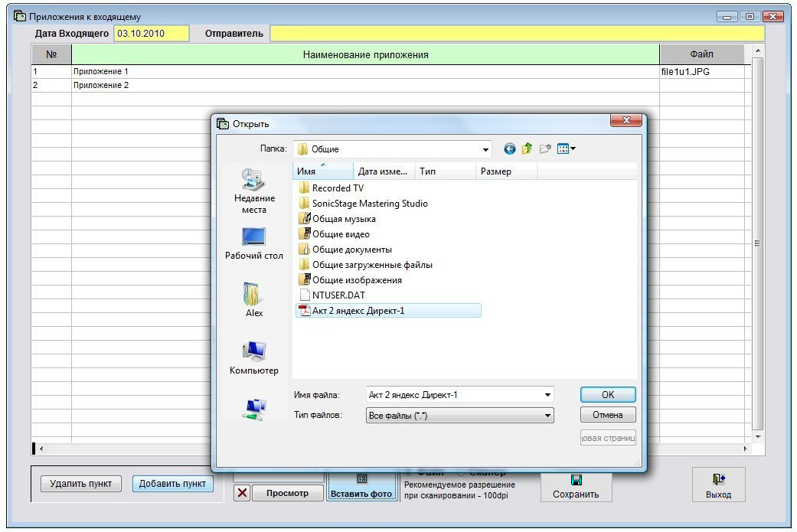Sort by Размер column header

pyautogui.click(x=506, y=171)
